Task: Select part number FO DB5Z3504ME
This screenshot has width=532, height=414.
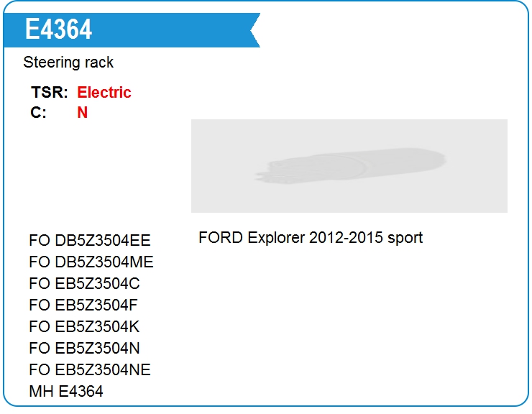Action: [x=91, y=262]
